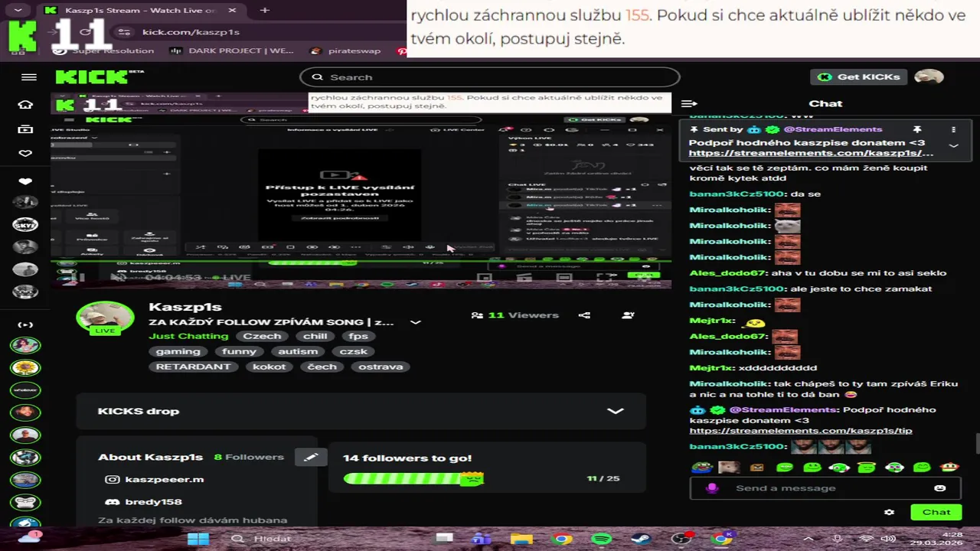This screenshot has width=980, height=551.
Task: Click the sunflower avatar channel in sidebar
Action: [x=25, y=368]
